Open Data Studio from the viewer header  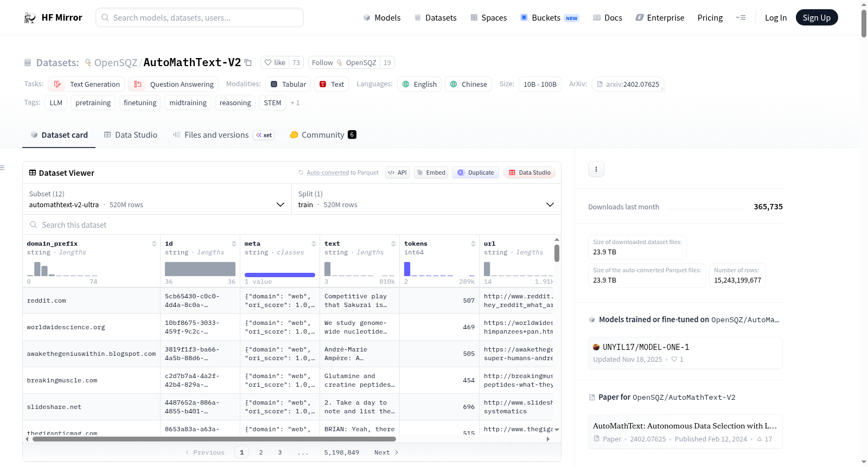(x=529, y=172)
